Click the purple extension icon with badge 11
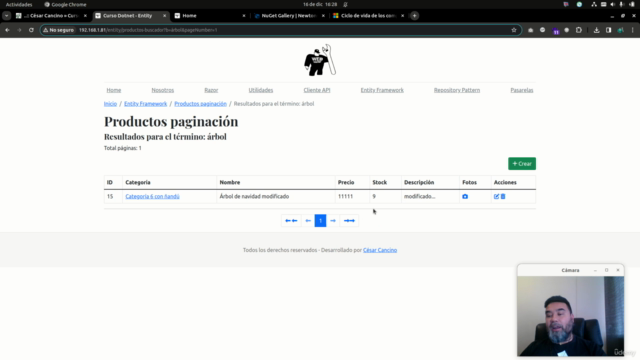 556,31
